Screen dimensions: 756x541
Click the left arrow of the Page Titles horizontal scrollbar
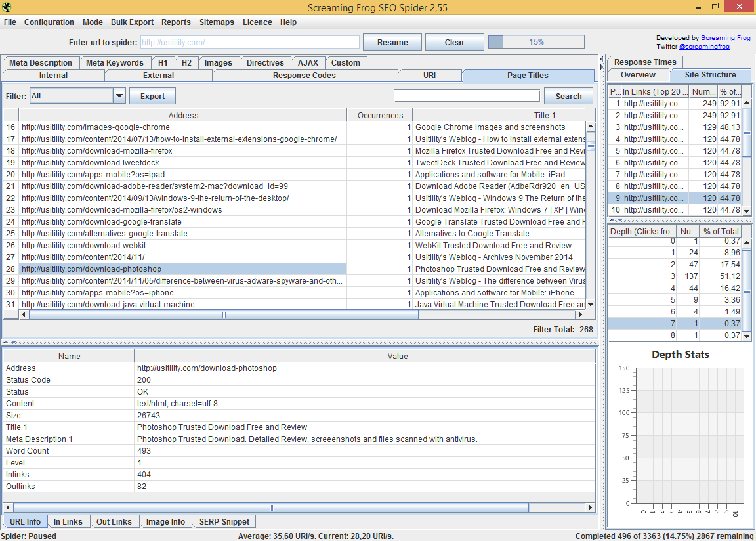(24, 314)
